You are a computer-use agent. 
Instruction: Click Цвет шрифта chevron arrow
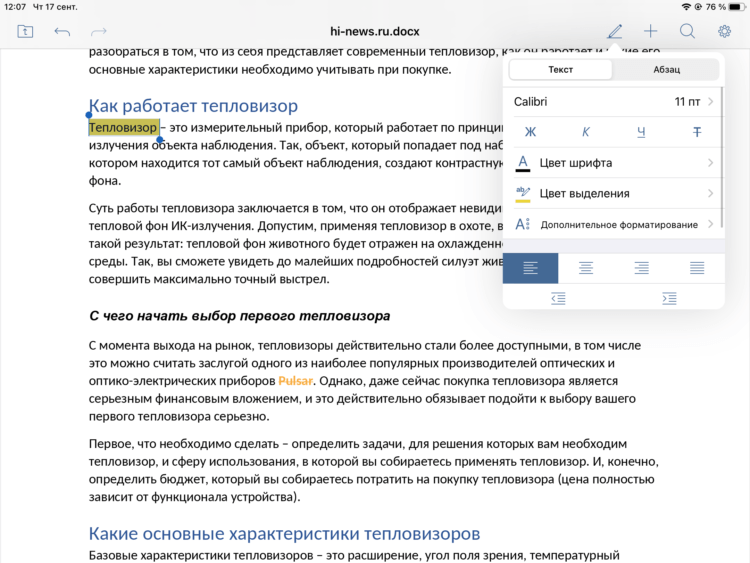711,163
